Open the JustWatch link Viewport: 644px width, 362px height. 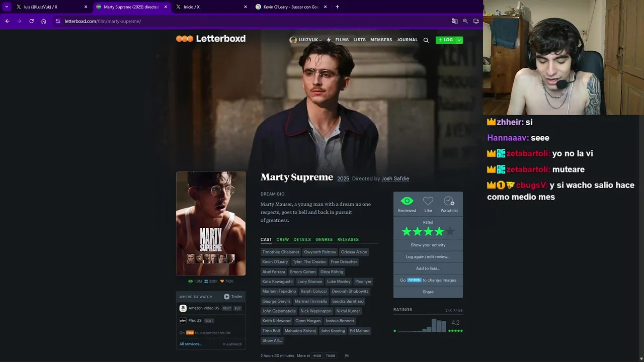tap(232, 344)
